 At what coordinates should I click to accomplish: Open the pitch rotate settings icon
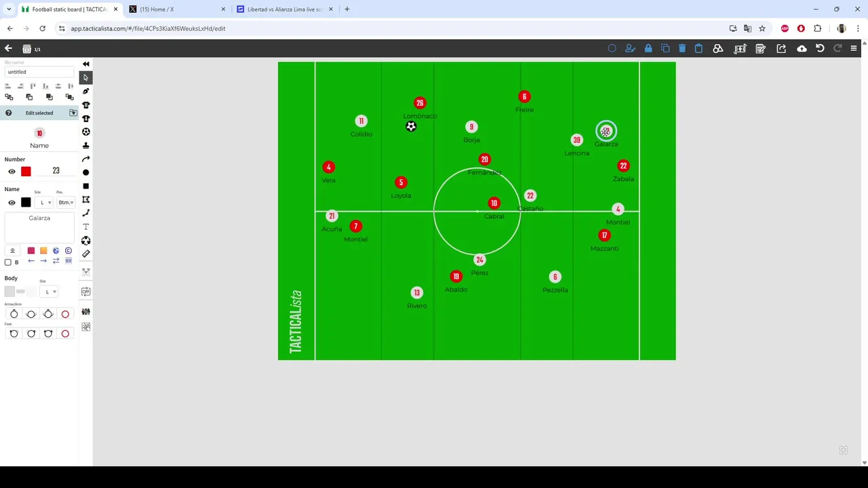click(x=740, y=49)
